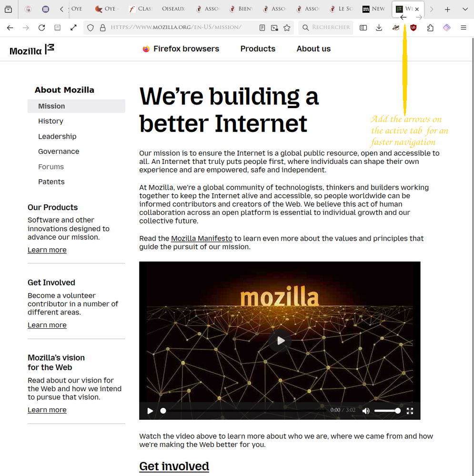Toggle fullscreen on the Mozilla video
The image size is (474, 476).
pos(410,411)
